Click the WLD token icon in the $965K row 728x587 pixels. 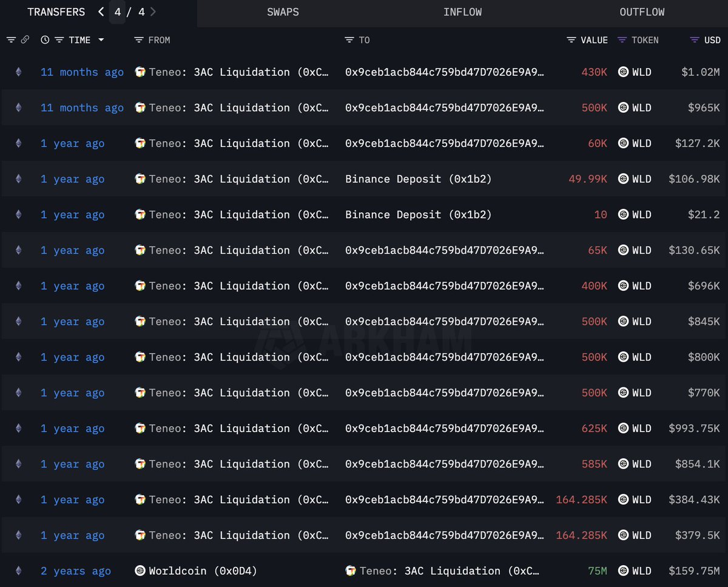click(x=623, y=108)
